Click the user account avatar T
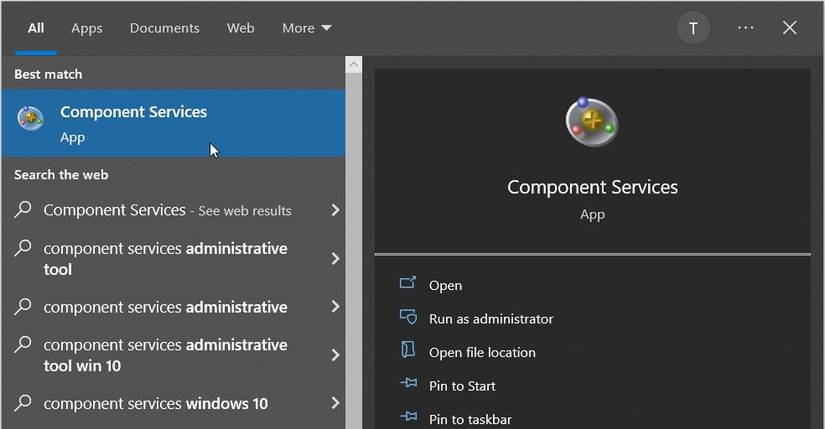The width and height of the screenshot is (825, 429). [693, 28]
